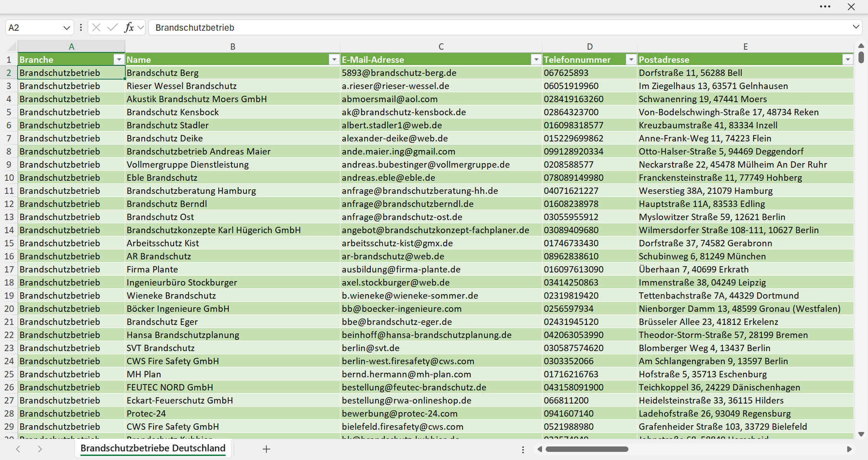Select cell FEUTEC NORD GmbH
868x460 pixels.
coord(232,387)
